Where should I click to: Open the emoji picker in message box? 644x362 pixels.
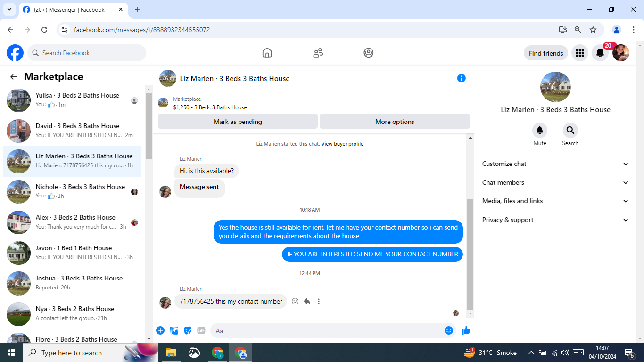click(x=449, y=330)
